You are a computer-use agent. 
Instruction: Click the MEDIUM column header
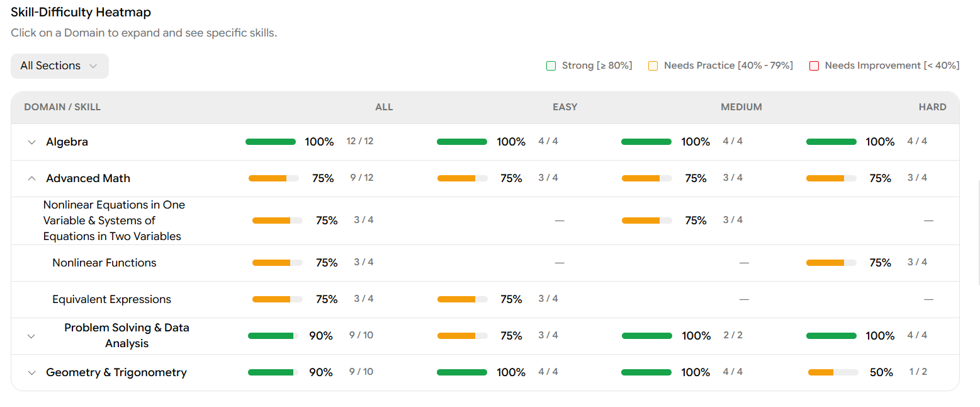741,107
